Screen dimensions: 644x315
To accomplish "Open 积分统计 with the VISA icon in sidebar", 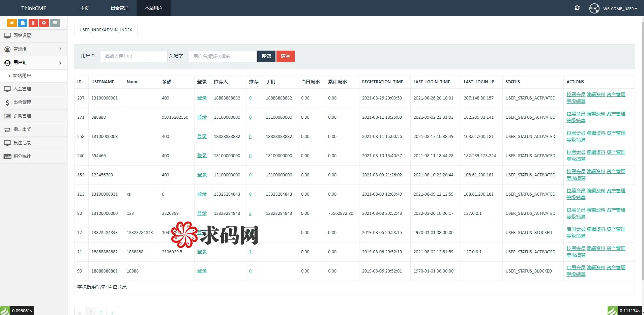I will click(x=22, y=156).
